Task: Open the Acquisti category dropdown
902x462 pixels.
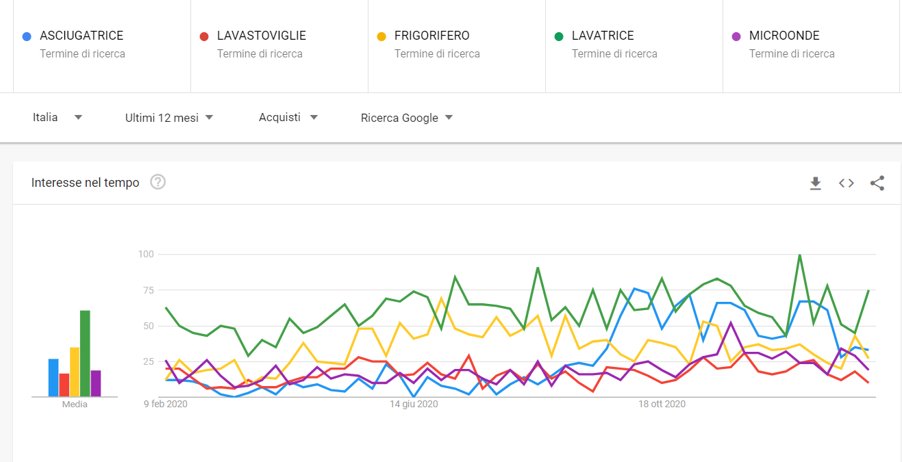Action: 288,118
